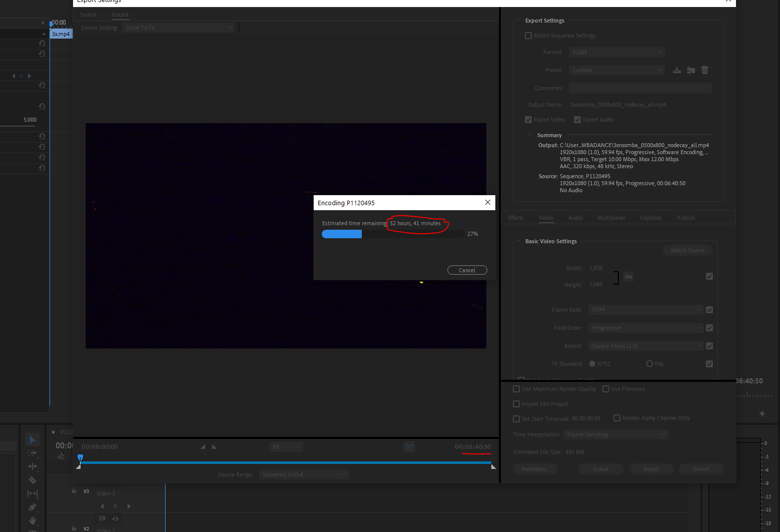This screenshot has width=780, height=532.
Task: Enable Match Sequence Settings checkbox
Action: pos(528,36)
